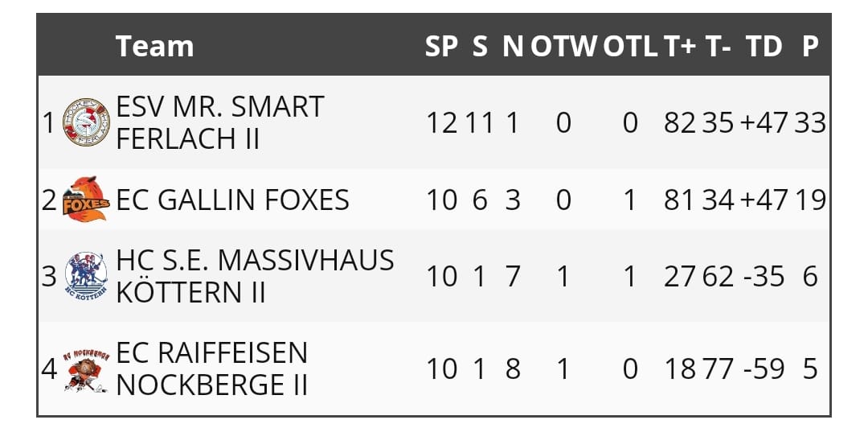Sort table by Team column header

[x=154, y=46]
